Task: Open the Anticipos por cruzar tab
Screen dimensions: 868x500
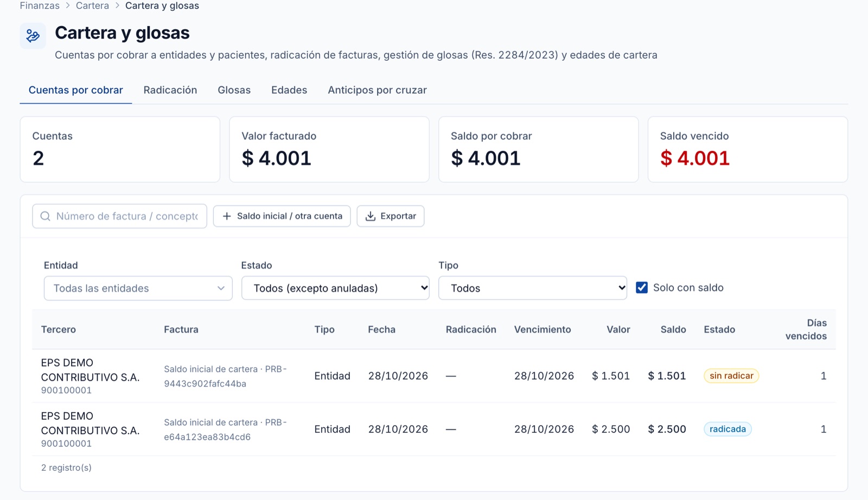Action: [x=377, y=90]
